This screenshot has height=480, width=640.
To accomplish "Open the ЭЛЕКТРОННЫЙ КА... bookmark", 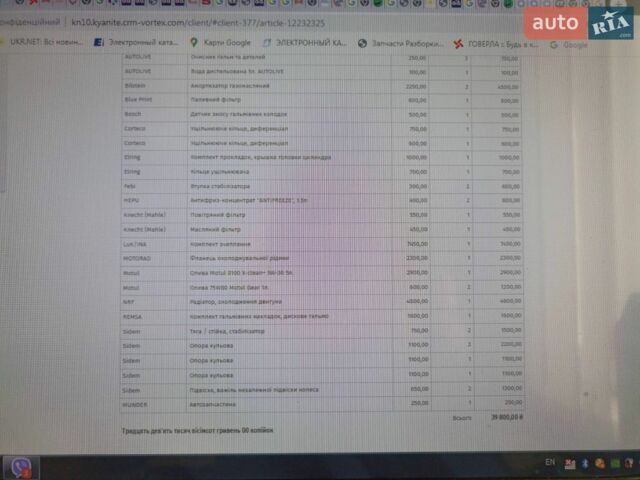I will click(305, 43).
